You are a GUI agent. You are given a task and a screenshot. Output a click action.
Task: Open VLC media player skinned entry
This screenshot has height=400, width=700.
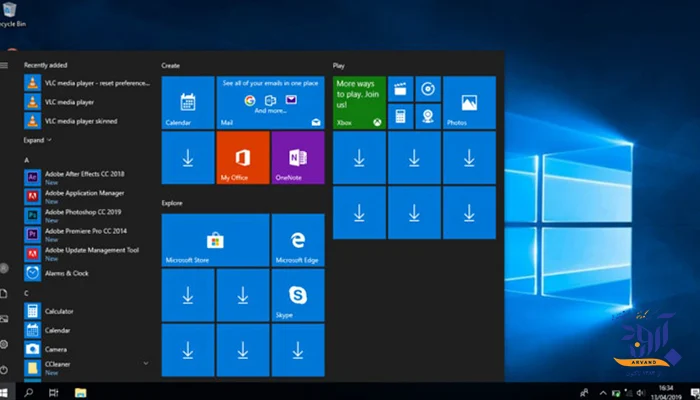click(x=87, y=121)
